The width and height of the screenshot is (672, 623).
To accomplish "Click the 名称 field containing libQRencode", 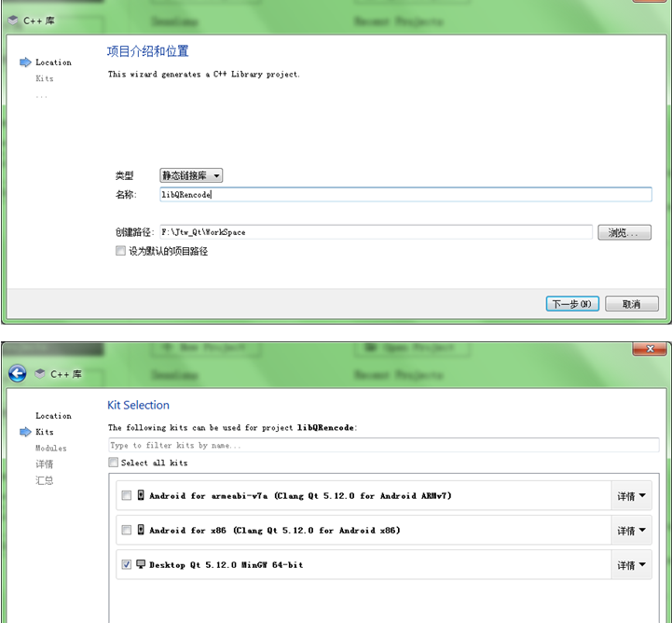I will pos(405,194).
